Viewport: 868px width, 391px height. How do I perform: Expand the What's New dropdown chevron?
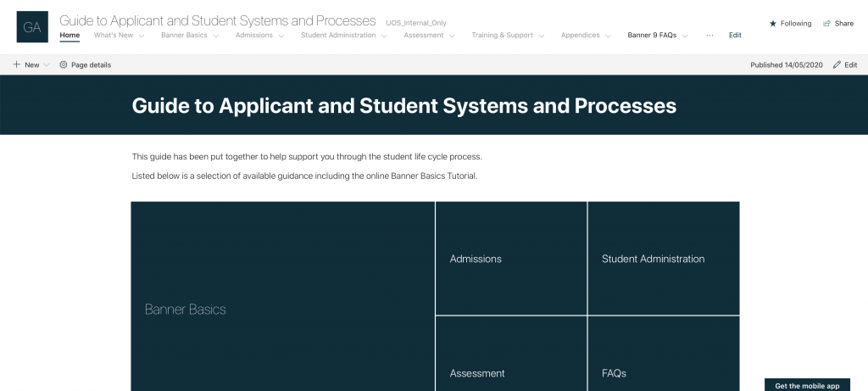tap(141, 36)
